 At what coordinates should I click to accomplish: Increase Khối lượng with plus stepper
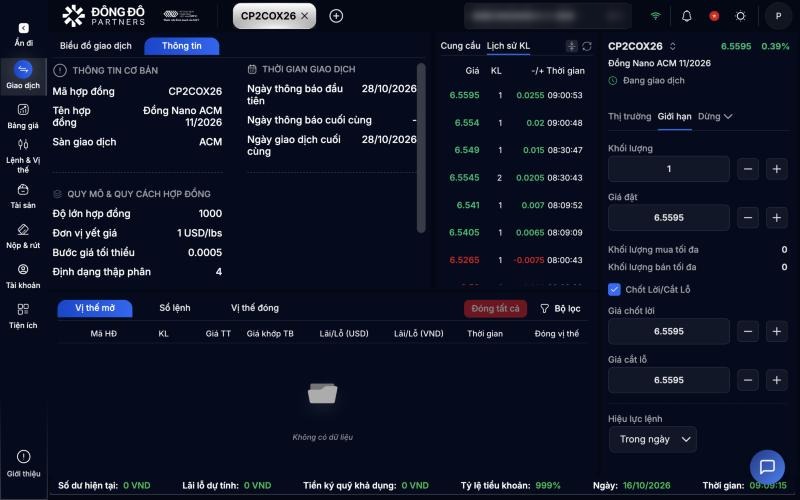(777, 169)
